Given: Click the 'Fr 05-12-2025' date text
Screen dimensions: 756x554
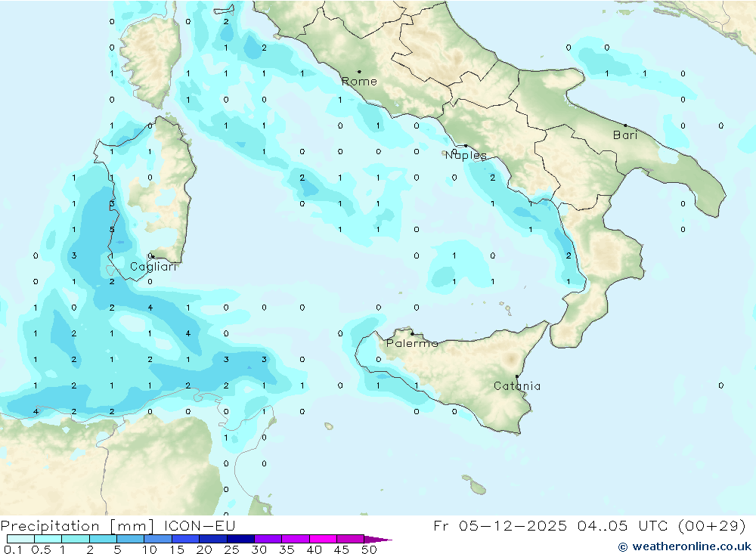Looking at the screenshot, I should pyautogui.click(x=500, y=525).
